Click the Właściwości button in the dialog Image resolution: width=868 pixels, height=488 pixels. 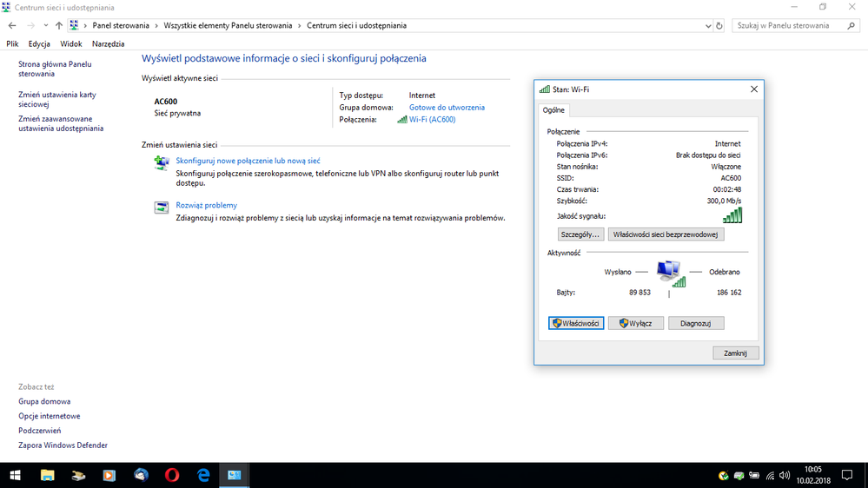pyautogui.click(x=576, y=323)
